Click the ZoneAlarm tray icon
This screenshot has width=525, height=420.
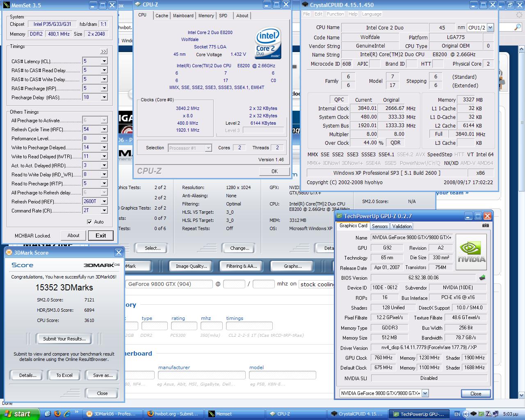tap(489, 414)
